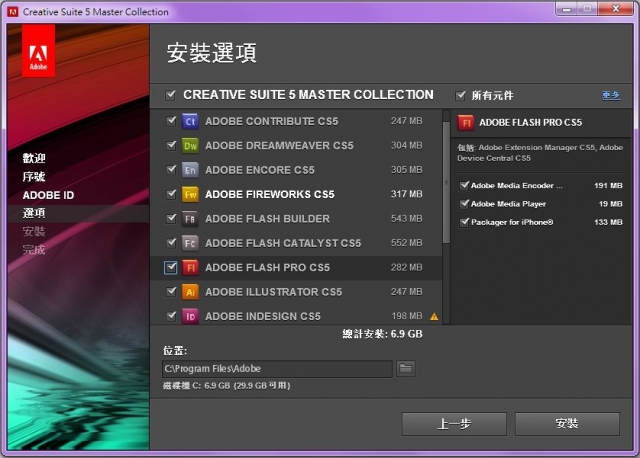Uncheck Adobe Flash Catalyst CS5

coord(171,243)
